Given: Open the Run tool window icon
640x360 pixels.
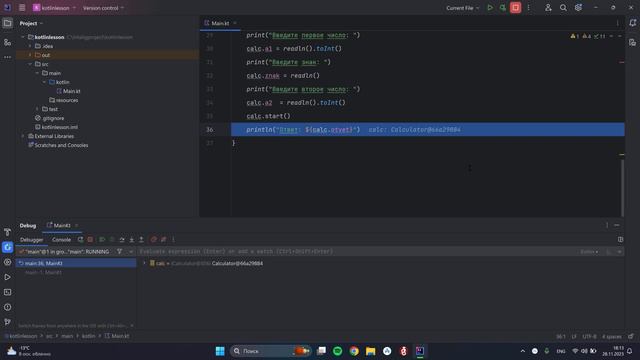Looking at the screenshot, I should pos(7,277).
